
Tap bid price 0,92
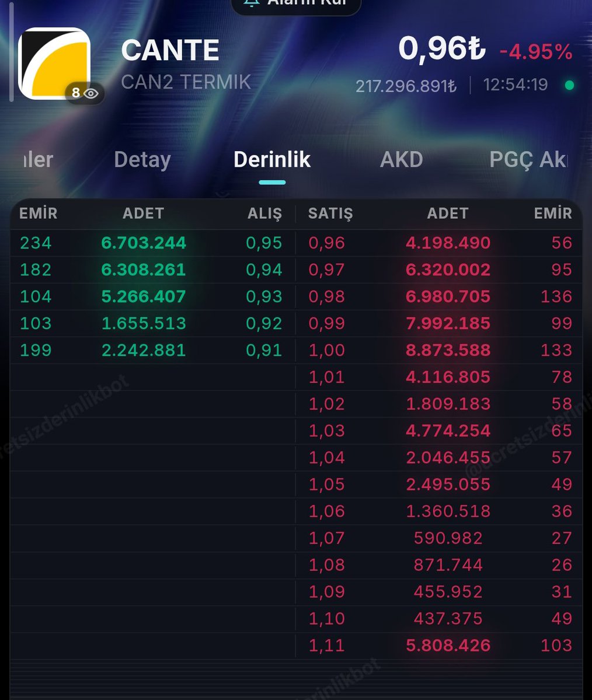click(x=264, y=323)
